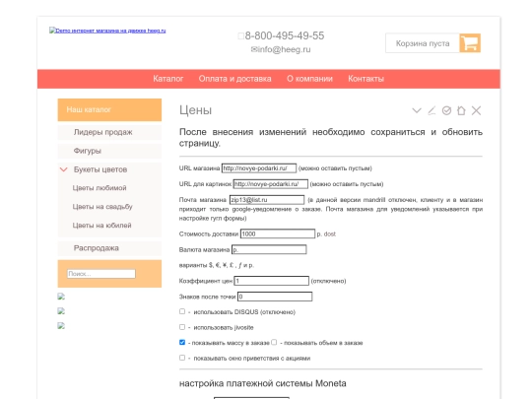Select Лидеры продаж category
The image size is (532, 399).
click(x=109, y=132)
